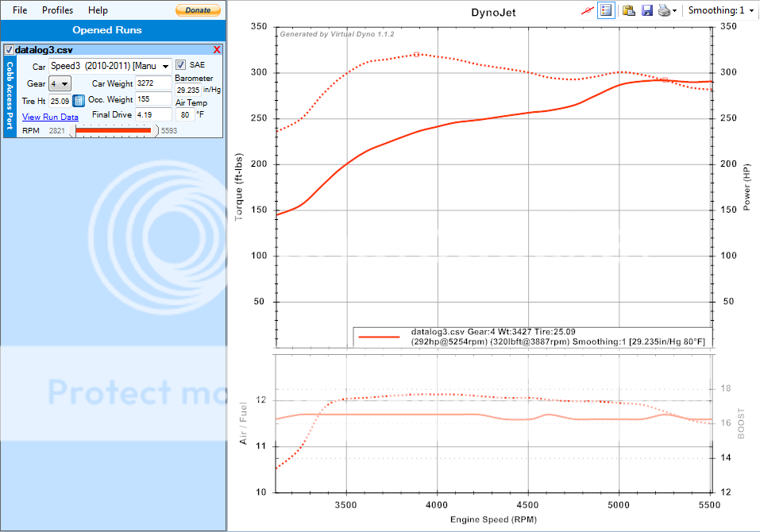Click the red RPM range bar
760x532 pixels.
114,130
